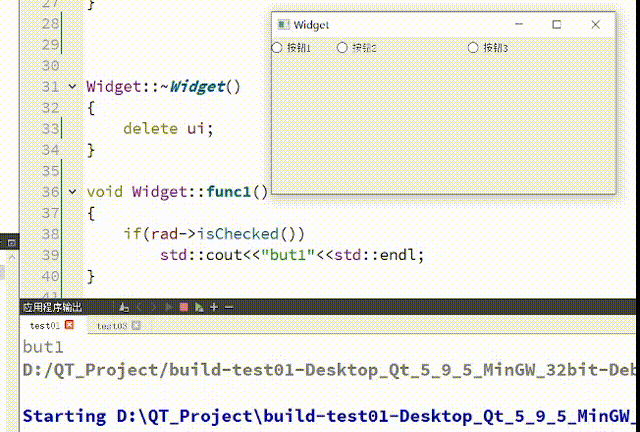Click green attach debugger run icon
The width and height of the screenshot is (640, 432).
tap(199, 307)
